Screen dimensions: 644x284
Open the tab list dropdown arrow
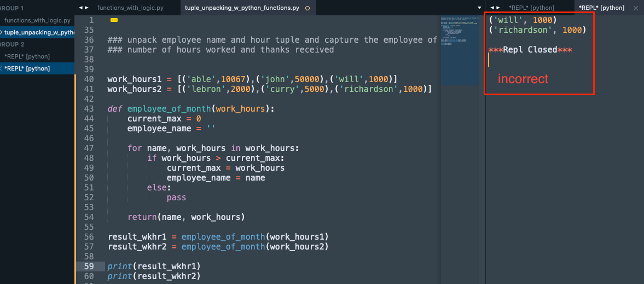point(479,8)
